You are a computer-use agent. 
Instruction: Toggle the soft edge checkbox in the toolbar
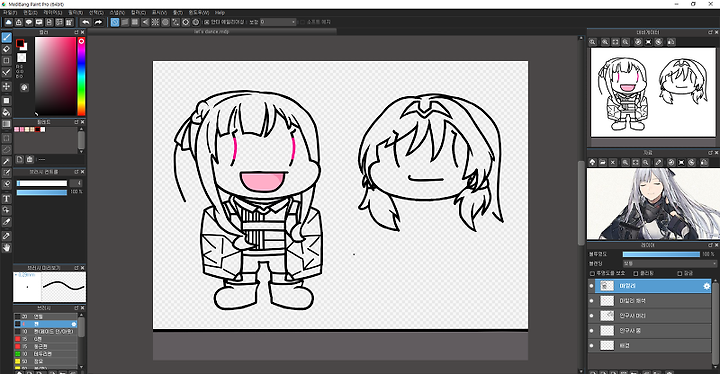click(x=302, y=22)
